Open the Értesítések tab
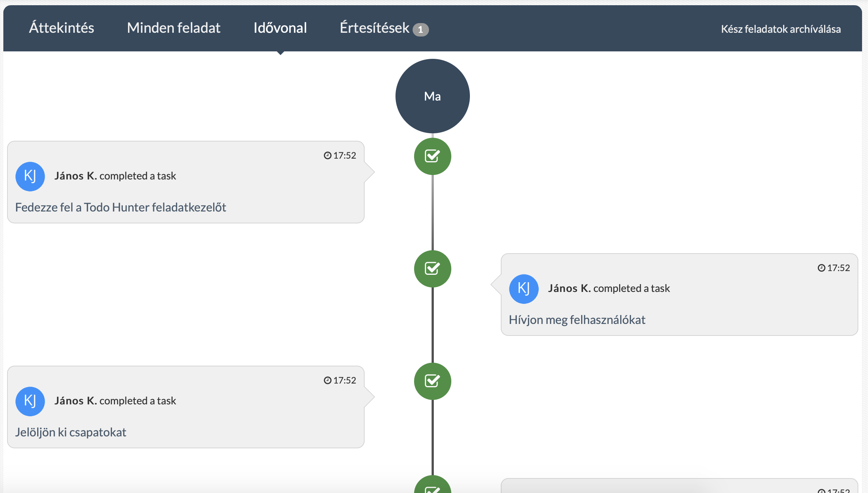 (374, 28)
